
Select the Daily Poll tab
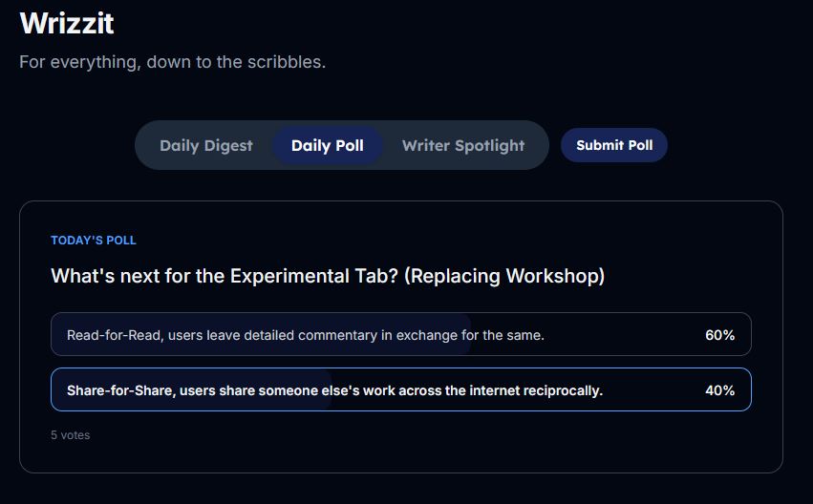pyautogui.click(x=328, y=146)
